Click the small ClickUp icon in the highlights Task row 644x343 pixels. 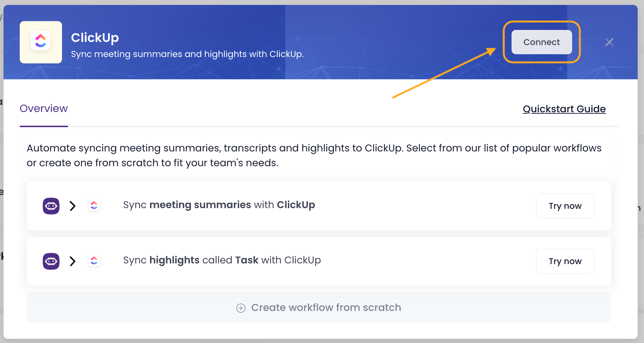94,261
